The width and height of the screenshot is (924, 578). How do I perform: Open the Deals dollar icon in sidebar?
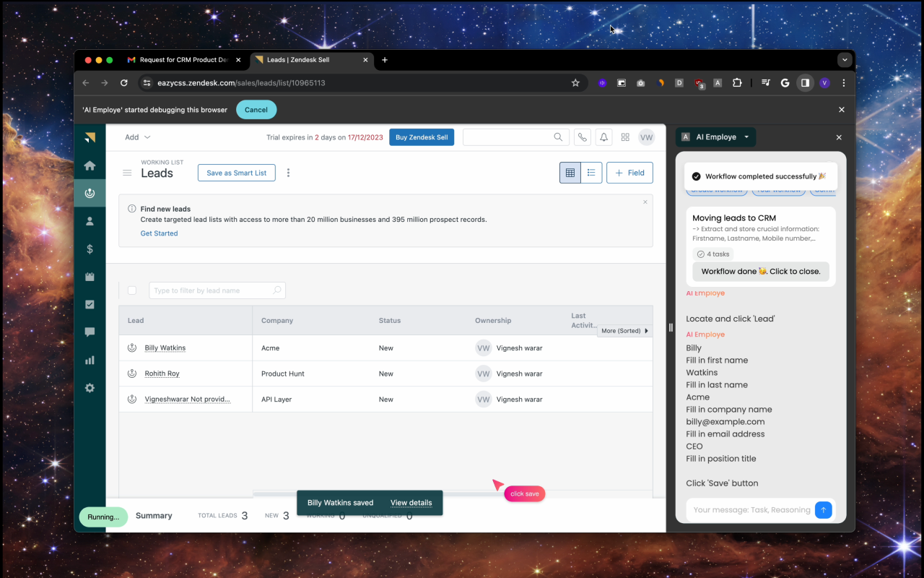[x=90, y=249]
